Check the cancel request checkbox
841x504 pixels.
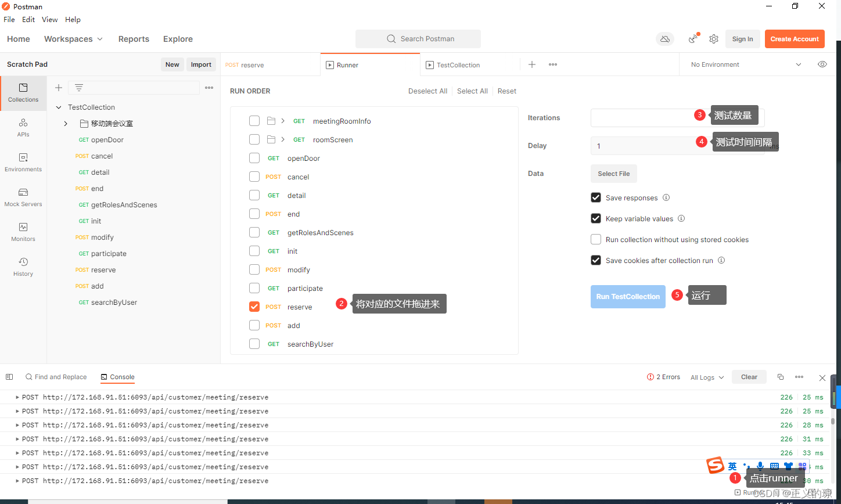coord(254,177)
